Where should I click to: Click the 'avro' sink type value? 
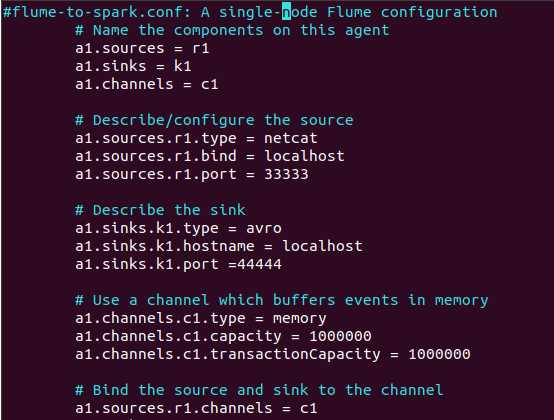[264, 229]
